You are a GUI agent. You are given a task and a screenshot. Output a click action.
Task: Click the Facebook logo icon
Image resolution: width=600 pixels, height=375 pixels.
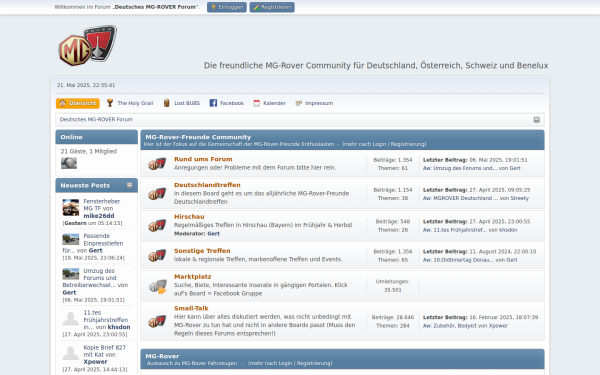tap(213, 103)
